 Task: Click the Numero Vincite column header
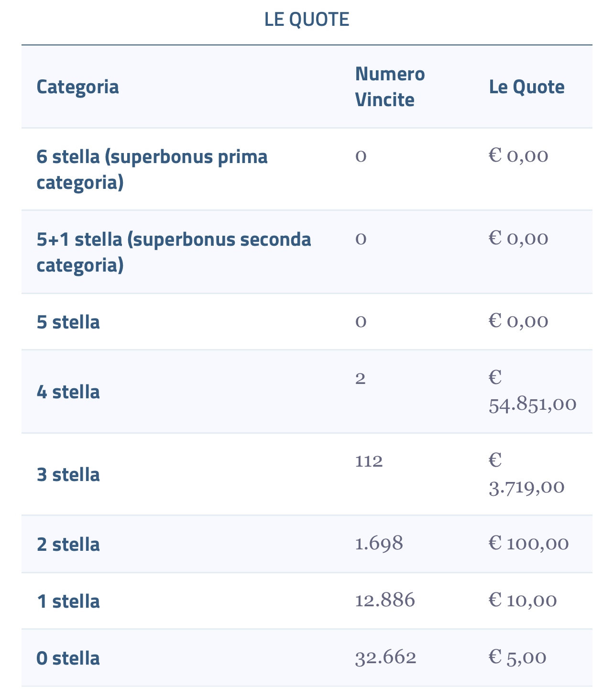click(390, 87)
